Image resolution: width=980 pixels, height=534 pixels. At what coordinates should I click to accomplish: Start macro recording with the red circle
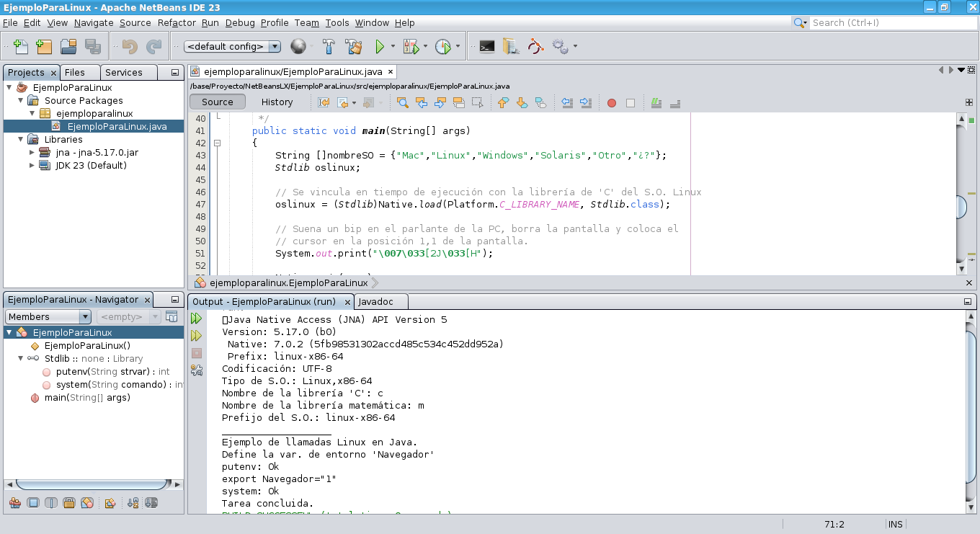tap(612, 102)
